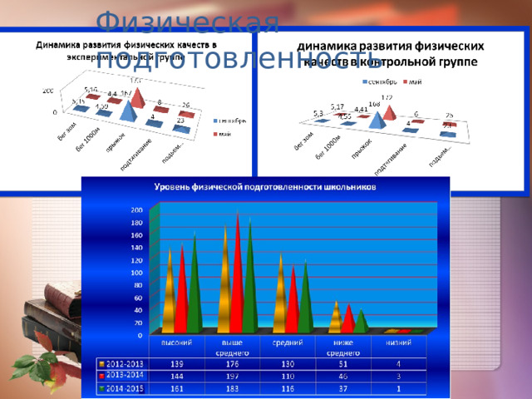532x399 pixels.
Task: Click the высокий column header
Action: [177, 342]
